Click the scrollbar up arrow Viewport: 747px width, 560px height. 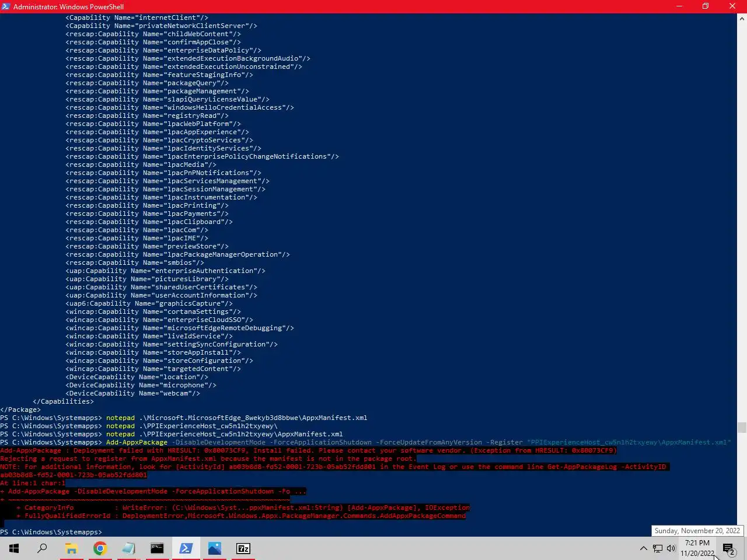coord(742,19)
